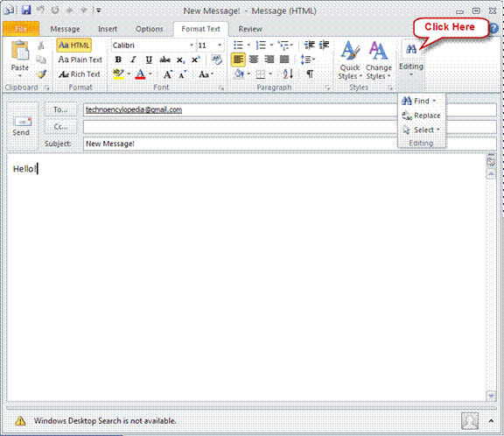Click the Grow Font icon
This screenshot has width=504, height=436.
pos(168,74)
